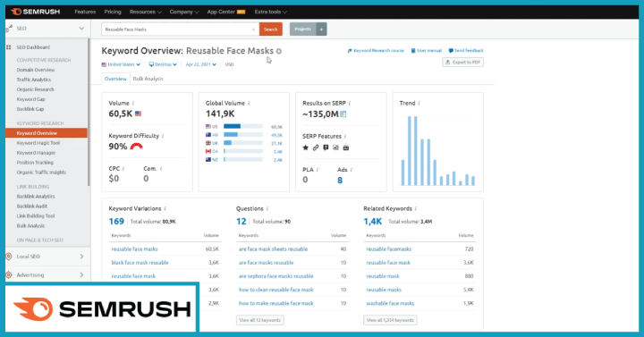The height and width of the screenshot is (337, 644).
Task: Open Keyword Research course link
Action: (x=376, y=50)
